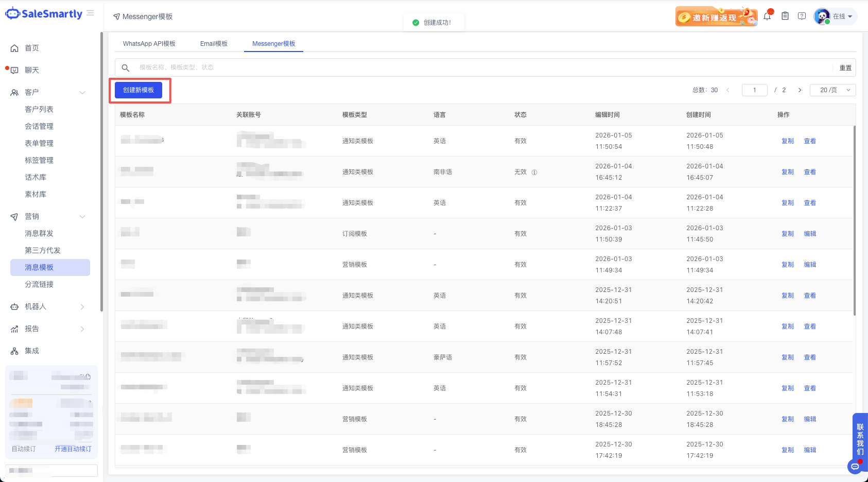Switch to the Email模板 tab

tap(214, 43)
